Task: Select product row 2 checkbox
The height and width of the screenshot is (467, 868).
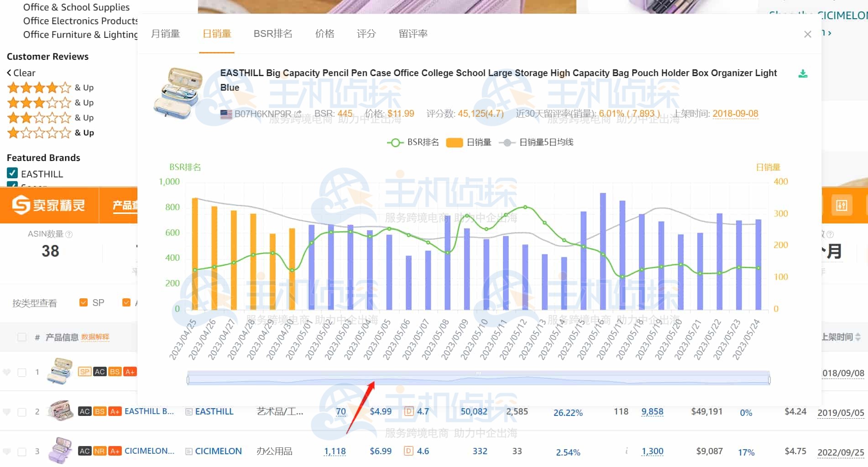Action: tap(22, 412)
